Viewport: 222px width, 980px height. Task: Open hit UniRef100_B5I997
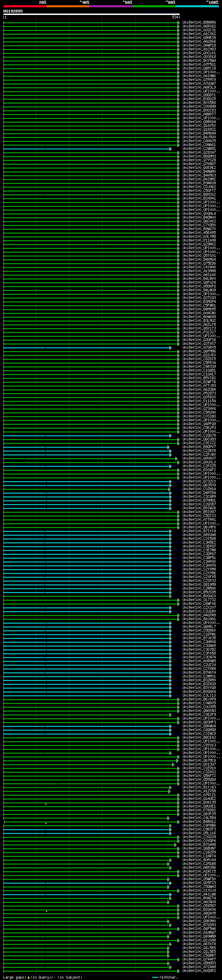(x=199, y=512)
